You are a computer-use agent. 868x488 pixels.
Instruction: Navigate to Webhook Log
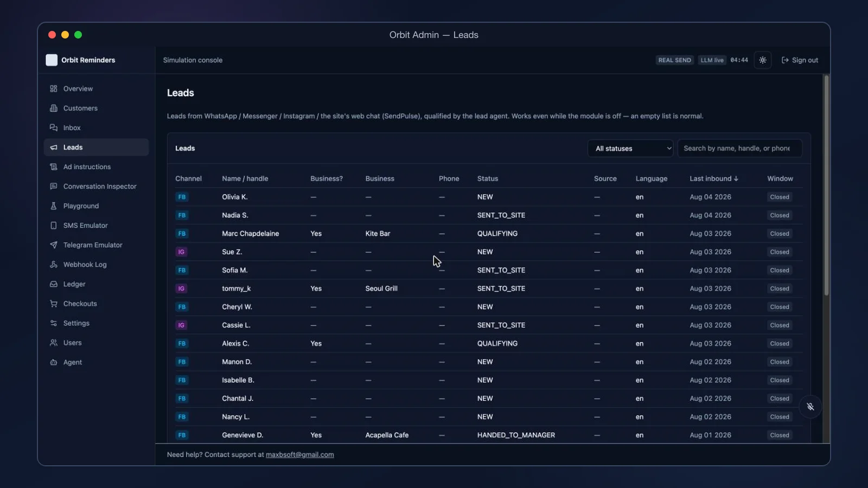(x=96, y=264)
